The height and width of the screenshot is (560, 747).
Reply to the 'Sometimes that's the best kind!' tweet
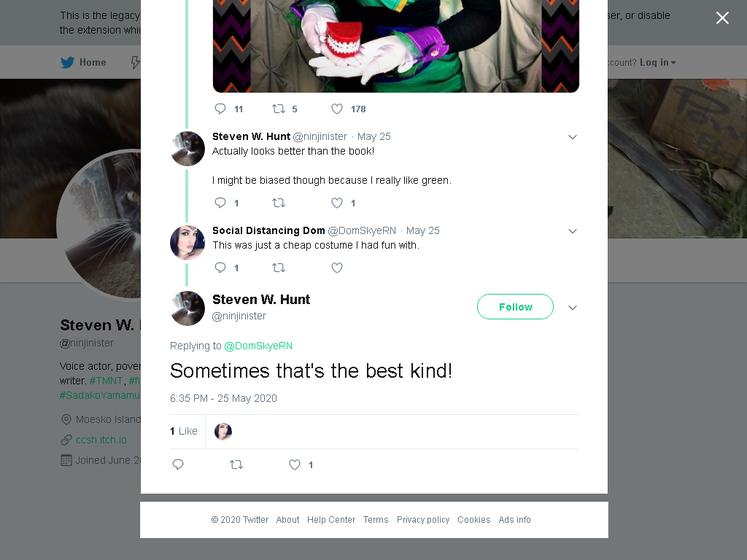(178, 464)
